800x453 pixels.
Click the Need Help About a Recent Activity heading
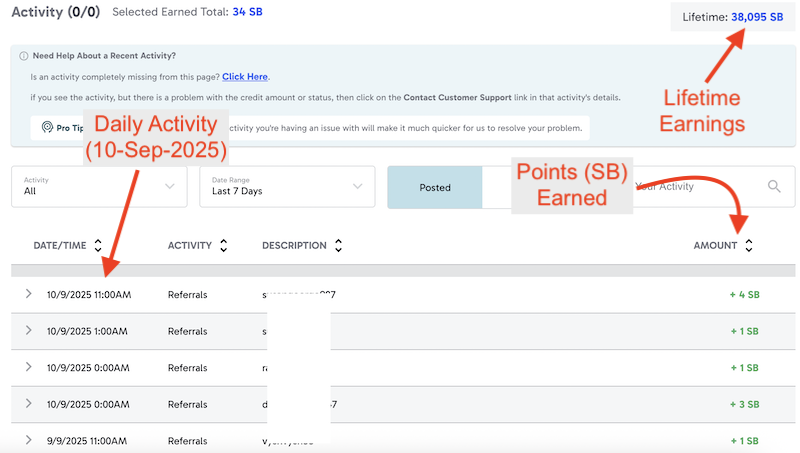(x=104, y=56)
